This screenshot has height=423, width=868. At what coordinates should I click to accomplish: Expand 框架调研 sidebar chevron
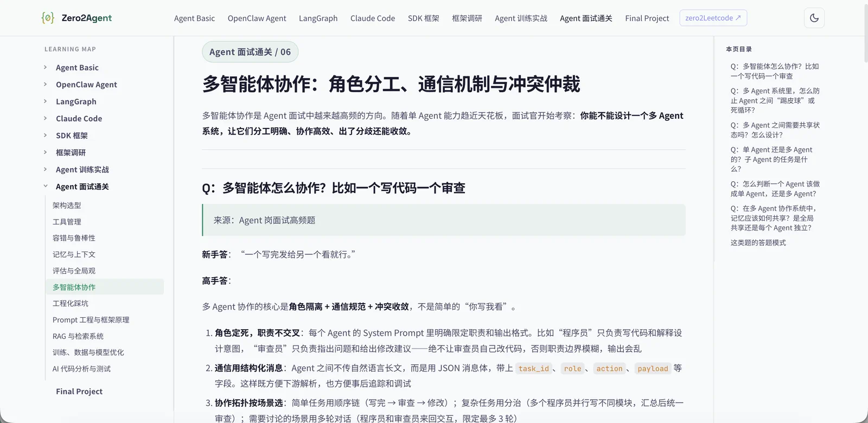point(45,152)
